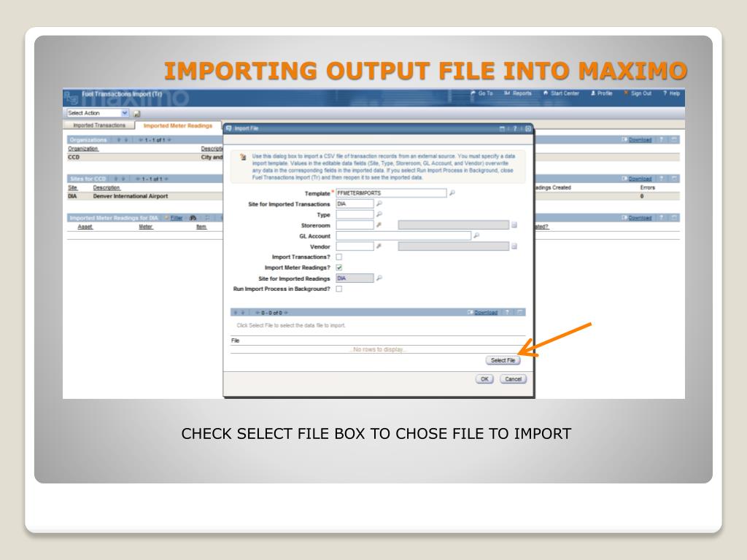Viewport: 747px width, 560px height.
Task: Click long description icon for Vendor
Action: (514, 246)
